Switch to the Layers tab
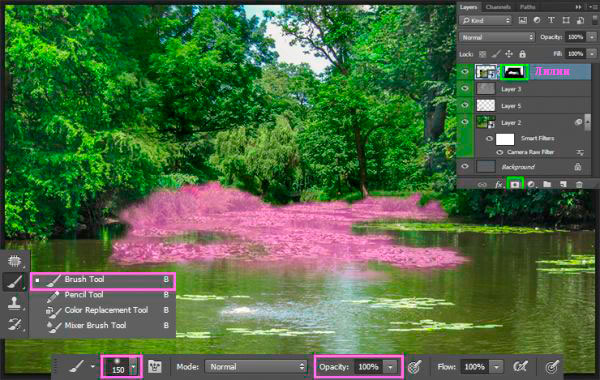This screenshot has height=380, width=600. [x=468, y=7]
